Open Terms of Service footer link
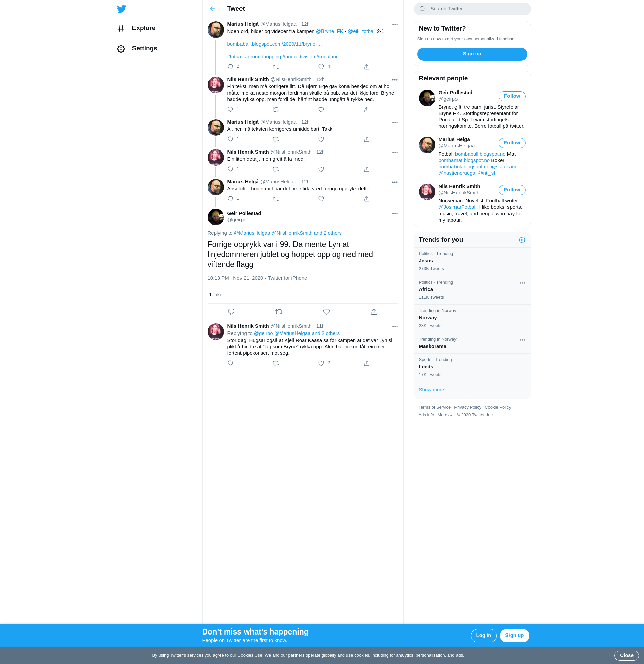 (434, 407)
